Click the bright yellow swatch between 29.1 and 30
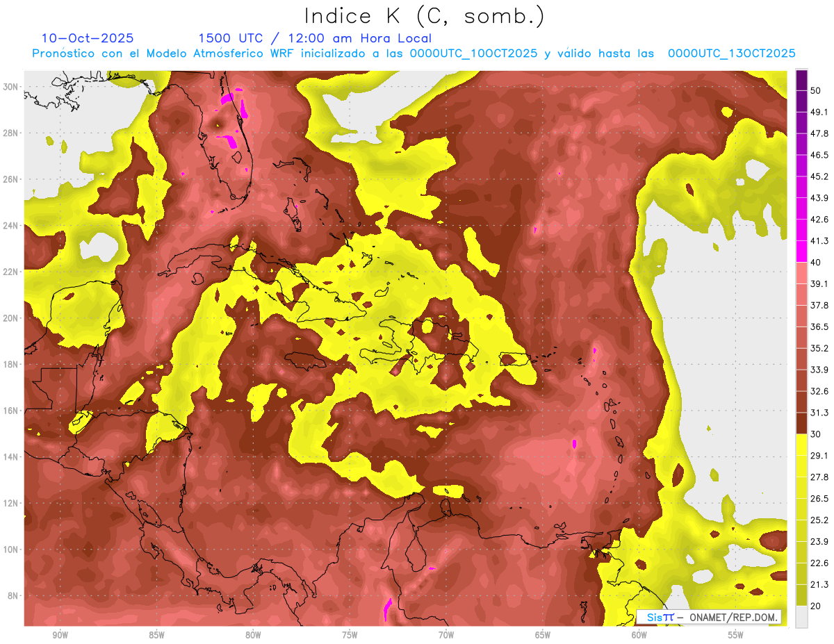Screen dimensions: 834x644 (801, 445)
